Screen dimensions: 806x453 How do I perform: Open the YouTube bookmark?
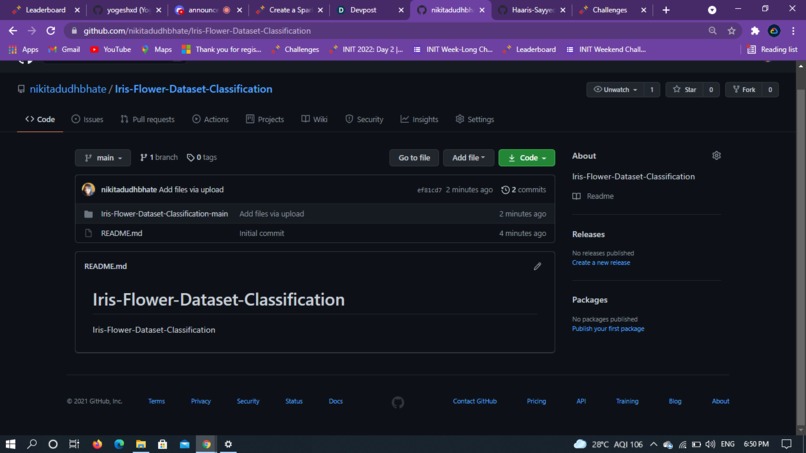click(111, 49)
